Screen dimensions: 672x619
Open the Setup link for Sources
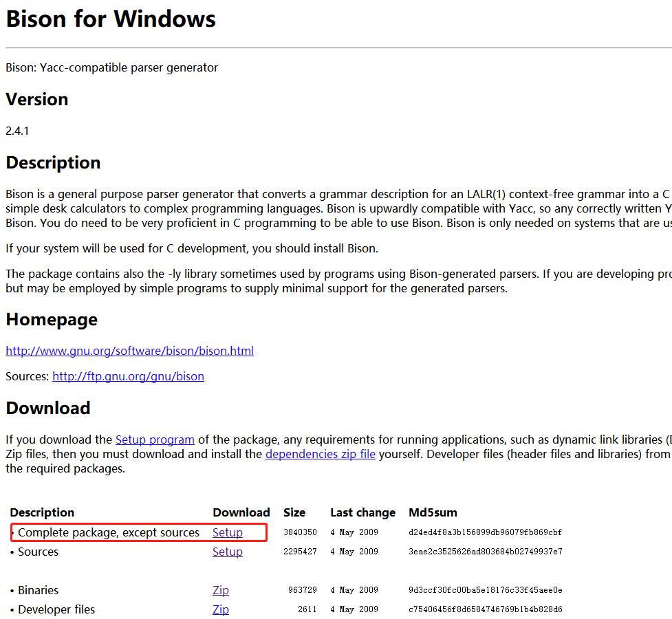[x=227, y=552]
